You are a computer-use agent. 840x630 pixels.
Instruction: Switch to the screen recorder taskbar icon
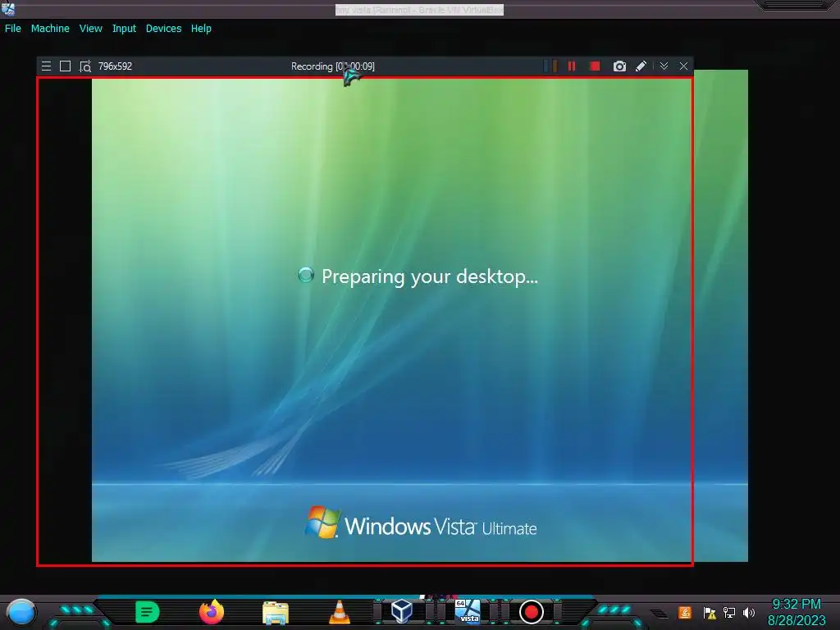click(x=531, y=612)
